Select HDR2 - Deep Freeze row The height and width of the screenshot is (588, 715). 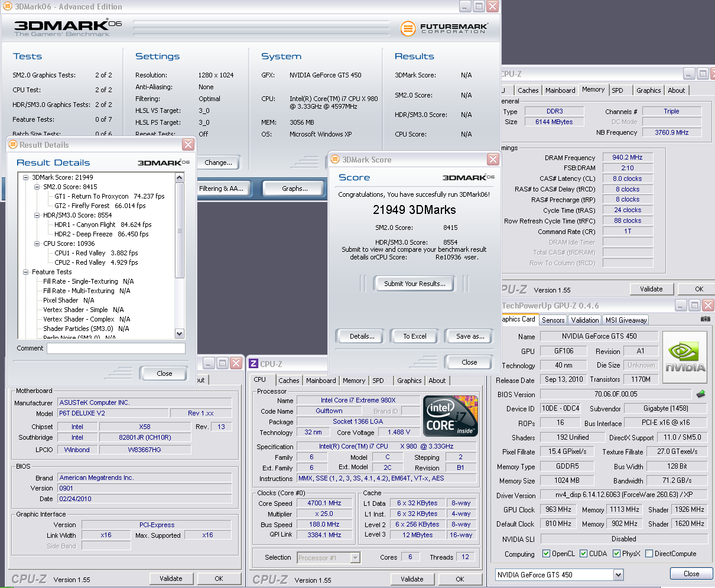click(101, 234)
